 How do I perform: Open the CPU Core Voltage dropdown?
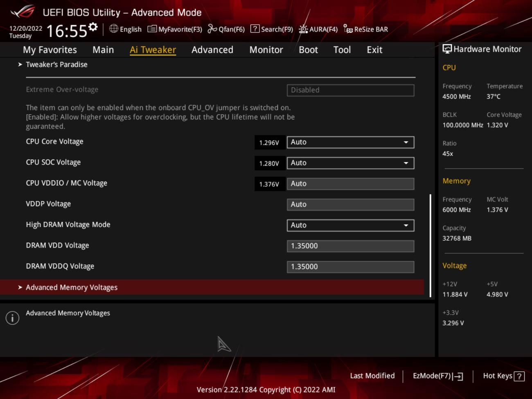(350, 142)
